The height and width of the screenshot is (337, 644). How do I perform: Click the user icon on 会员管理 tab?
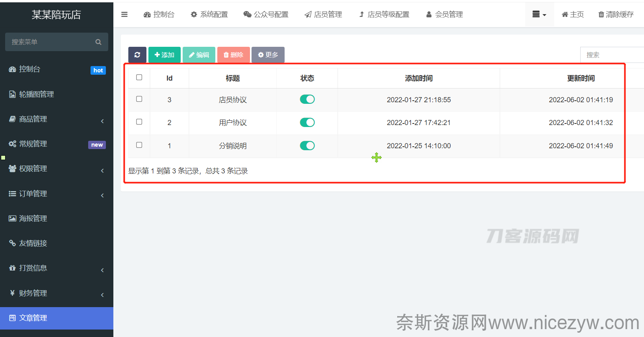click(429, 15)
